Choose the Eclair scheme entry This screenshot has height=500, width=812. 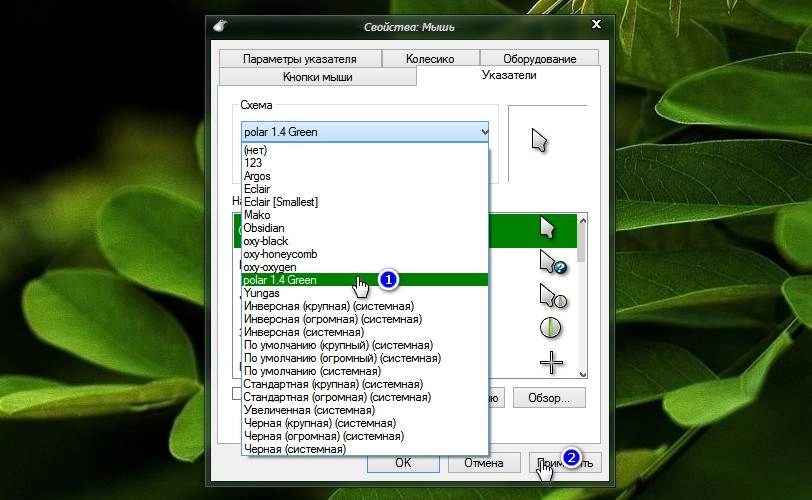(x=365, y=189)
